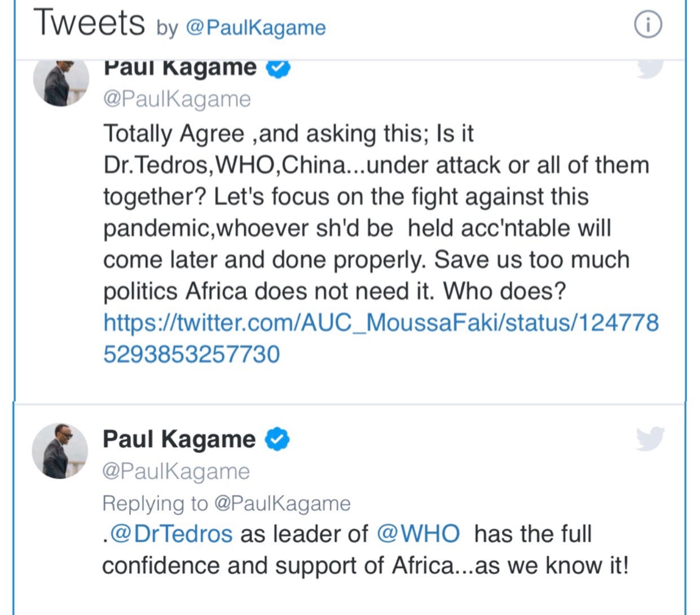
Task: Open the @DrTedros mention link
Action: tap(171, 534)
